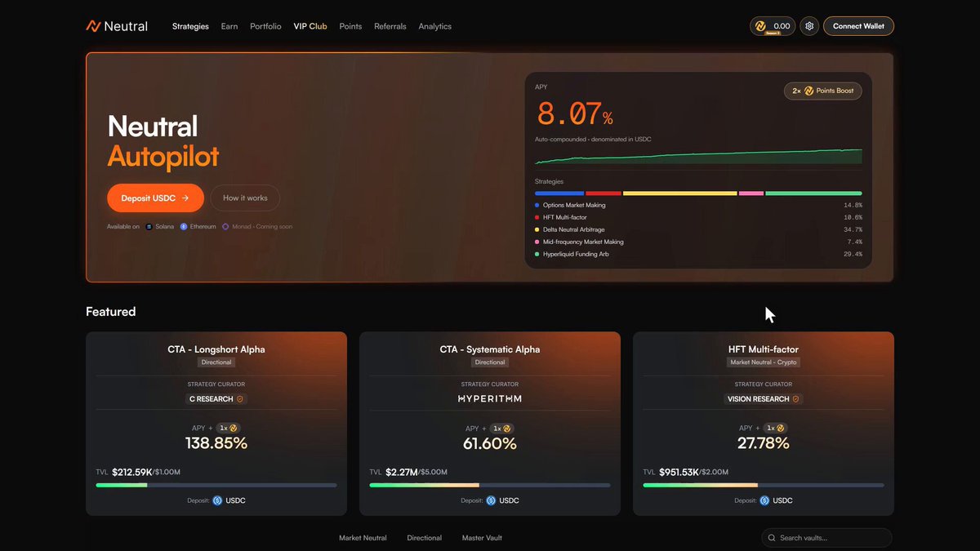Viewport: 980px width, 551px height.
Task: Click the APY performance chart
Action: coord(698,156)
